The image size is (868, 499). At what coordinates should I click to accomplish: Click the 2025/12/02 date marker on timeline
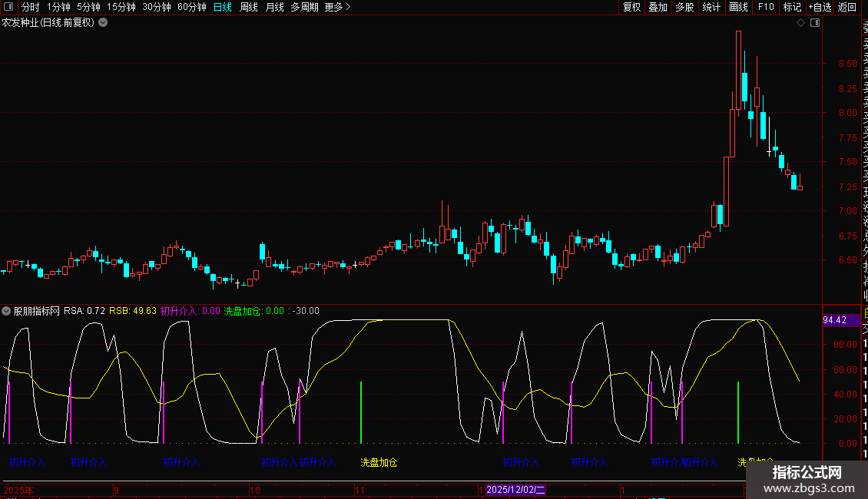[x=515, y=489]
